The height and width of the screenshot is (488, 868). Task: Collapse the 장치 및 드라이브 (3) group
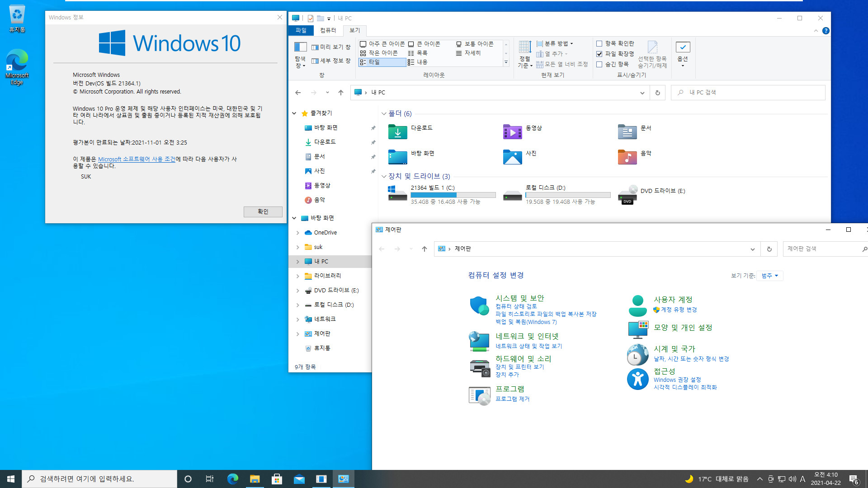[x=384, y=176]
